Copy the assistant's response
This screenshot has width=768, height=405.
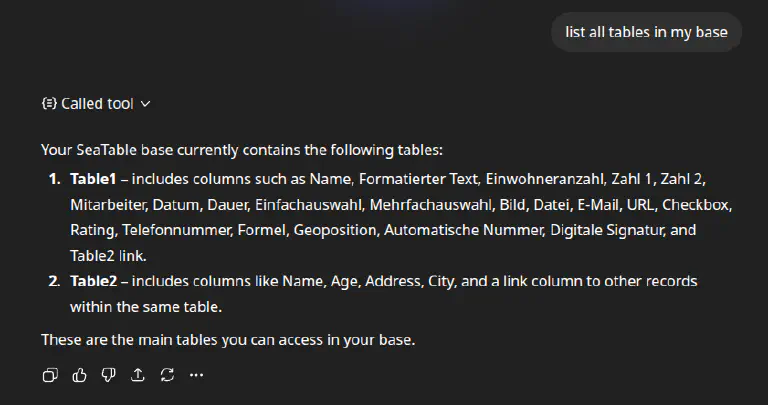50,375
